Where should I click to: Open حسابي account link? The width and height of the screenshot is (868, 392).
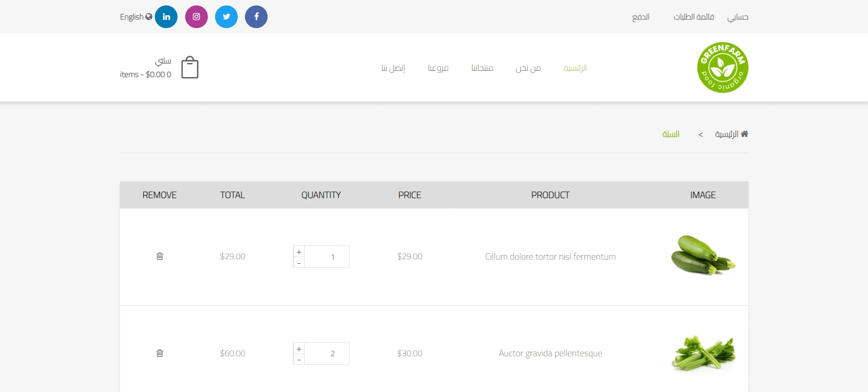click(x=738, y=17)
